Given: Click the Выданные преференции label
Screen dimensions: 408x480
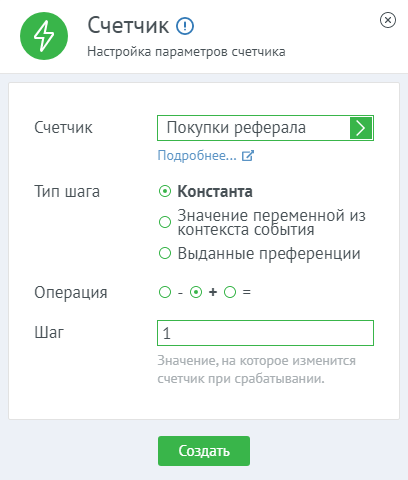Looking at the screenshot, I should [269, 254].
